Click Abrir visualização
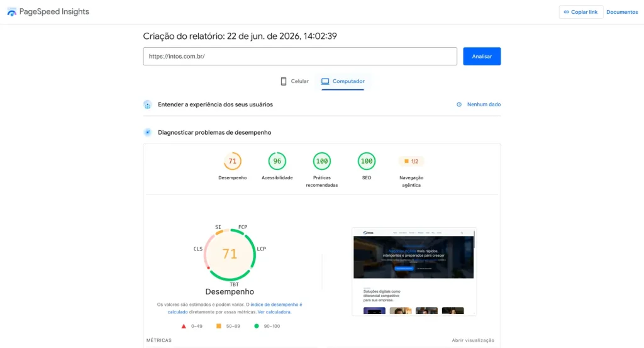This screenshot has width=644, height=348. 473,340
